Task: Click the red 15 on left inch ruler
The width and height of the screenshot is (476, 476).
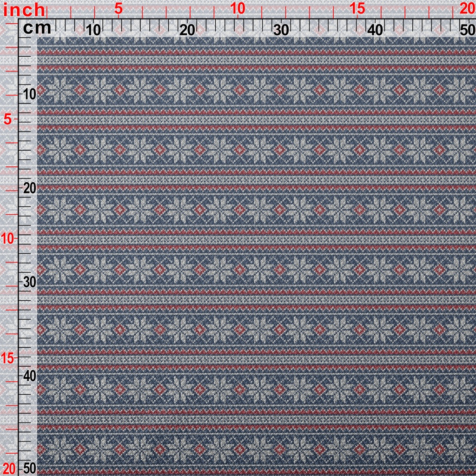Action: coord(9,358)
